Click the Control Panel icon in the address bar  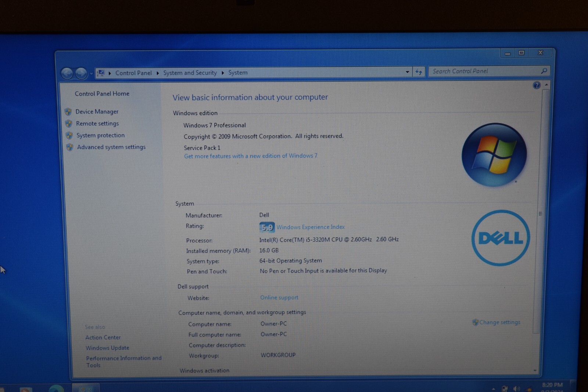pyautogui.click(x=101, y=73)
